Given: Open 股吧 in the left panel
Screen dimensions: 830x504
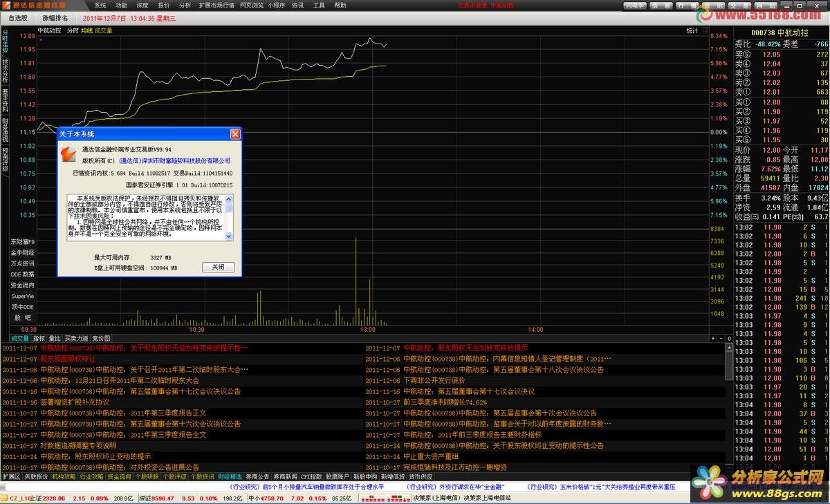Looking at the screenshot, I should pyautogui.click(x=23, y=317).
